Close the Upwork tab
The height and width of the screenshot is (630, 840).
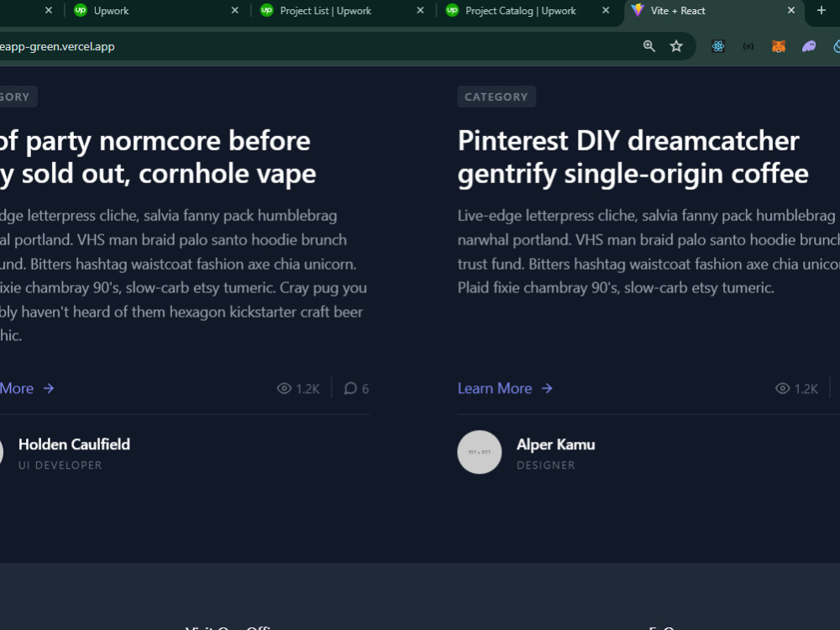point(234,10)
